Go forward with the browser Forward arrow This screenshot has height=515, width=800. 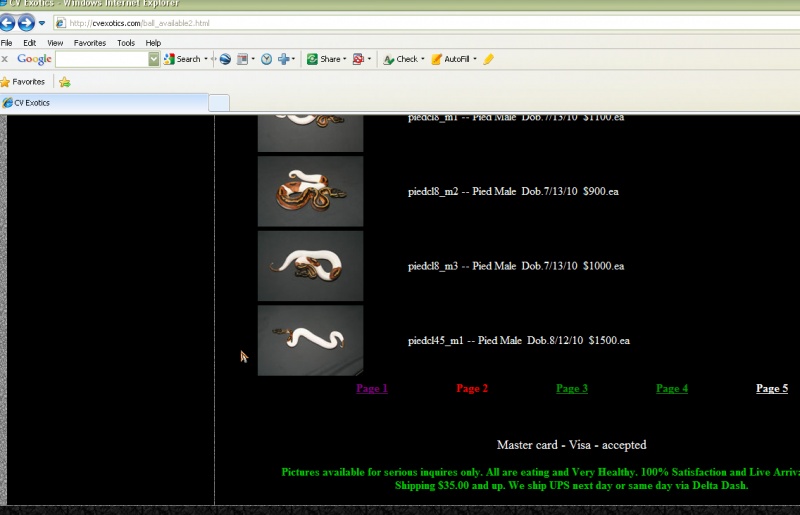pos(26,23)
